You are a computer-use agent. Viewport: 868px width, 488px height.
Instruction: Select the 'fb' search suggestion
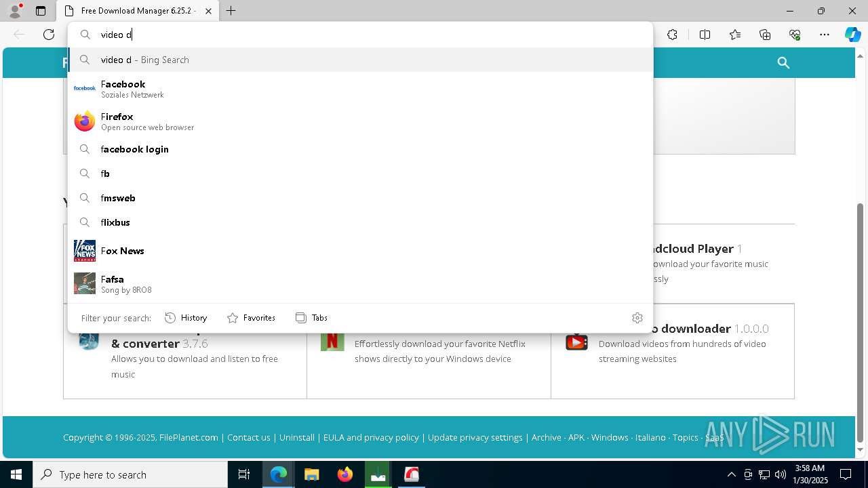click(360, 174)
